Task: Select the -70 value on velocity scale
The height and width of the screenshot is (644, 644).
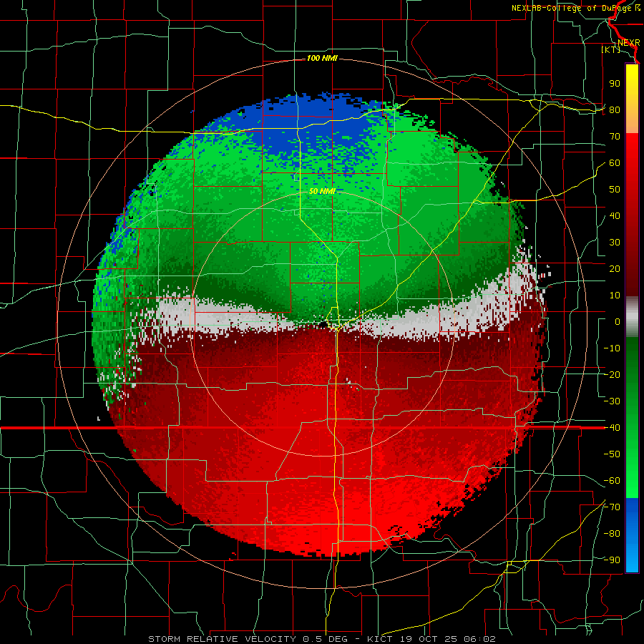Action: coord(612,507)
